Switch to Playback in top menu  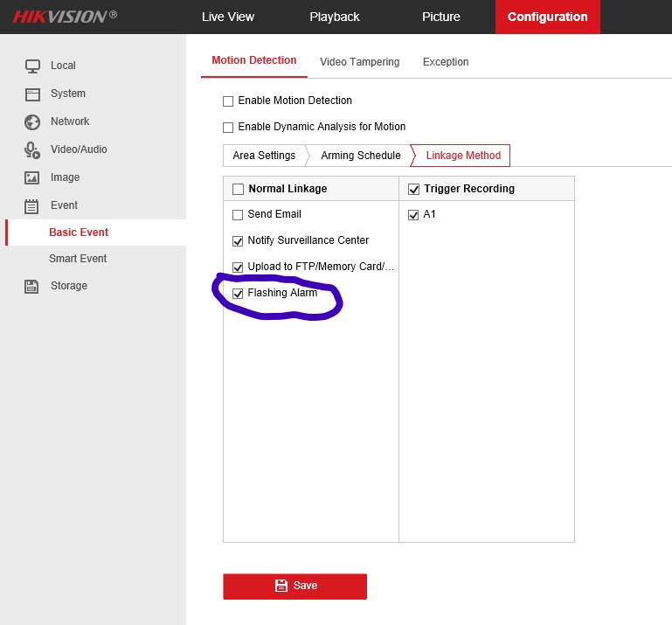tap(334, 17)
